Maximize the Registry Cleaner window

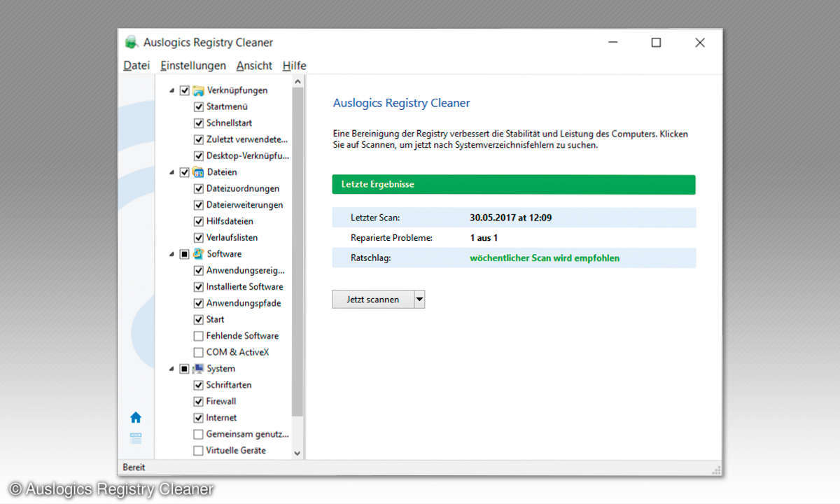click(656, 43)
